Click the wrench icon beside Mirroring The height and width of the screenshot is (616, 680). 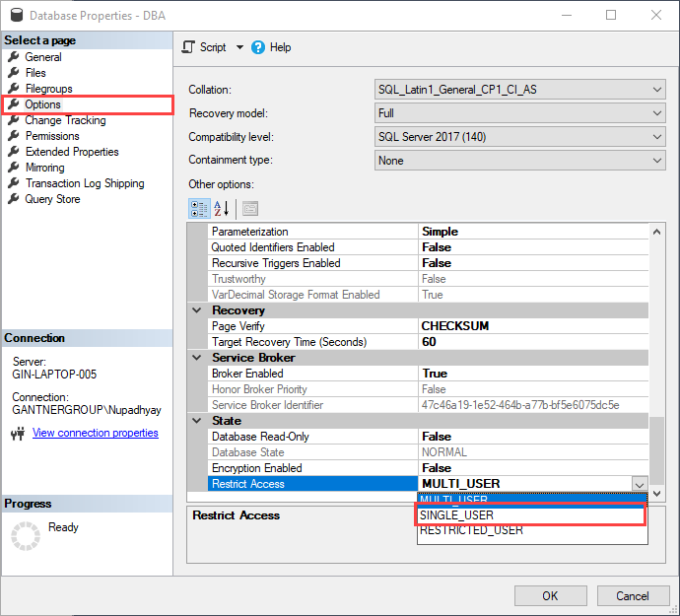pyautogui.click(x=14, y=168)
